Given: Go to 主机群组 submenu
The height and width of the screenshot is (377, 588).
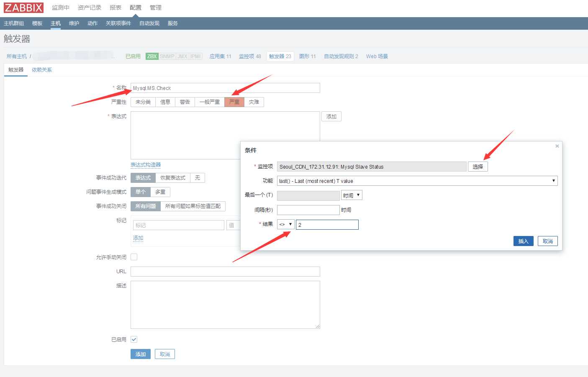Looking at the screenshot, I should point(14,23).
